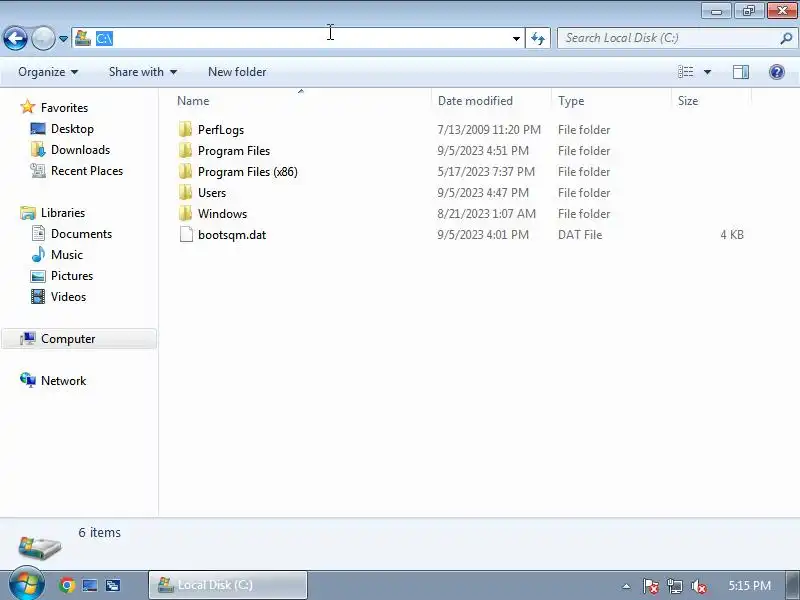Click the PerfLogs folder name
Screen dimensions: 800x600
[221, 130]
